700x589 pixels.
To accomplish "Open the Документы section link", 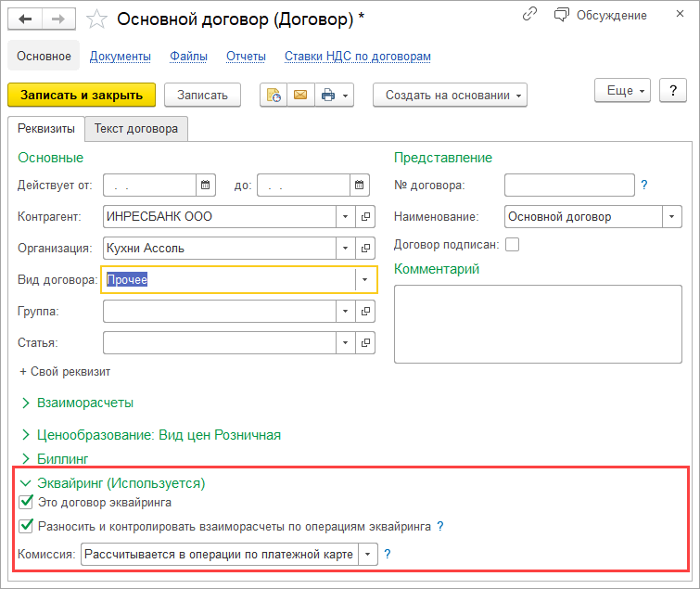I will [121, 57].
